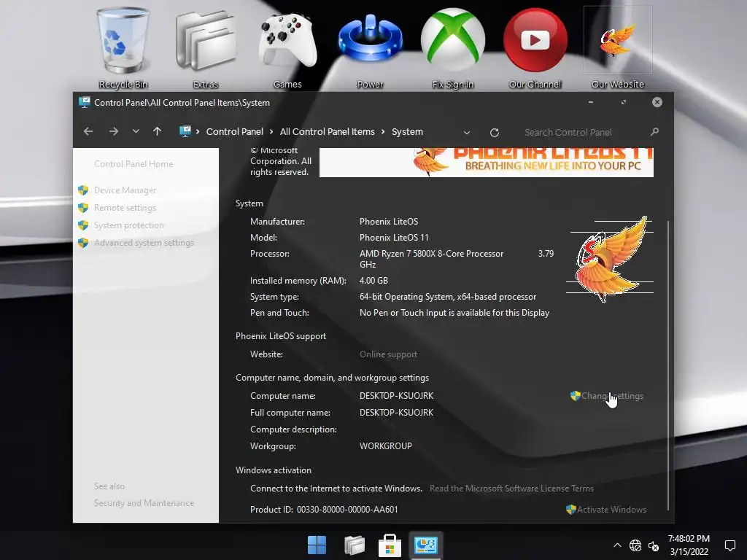Open the address bar history dropdown
Screen dimensions: 747x560
click(x=467, y=133)
